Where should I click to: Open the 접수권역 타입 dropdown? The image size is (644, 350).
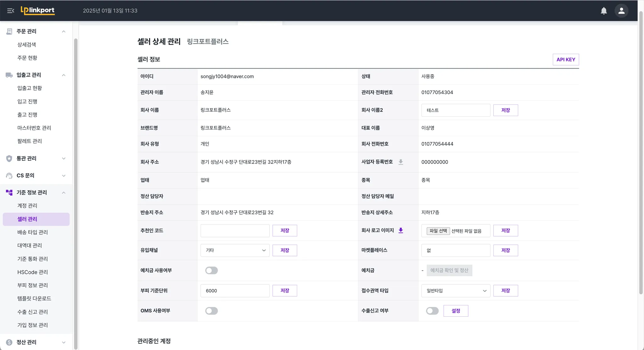(456, 291)
